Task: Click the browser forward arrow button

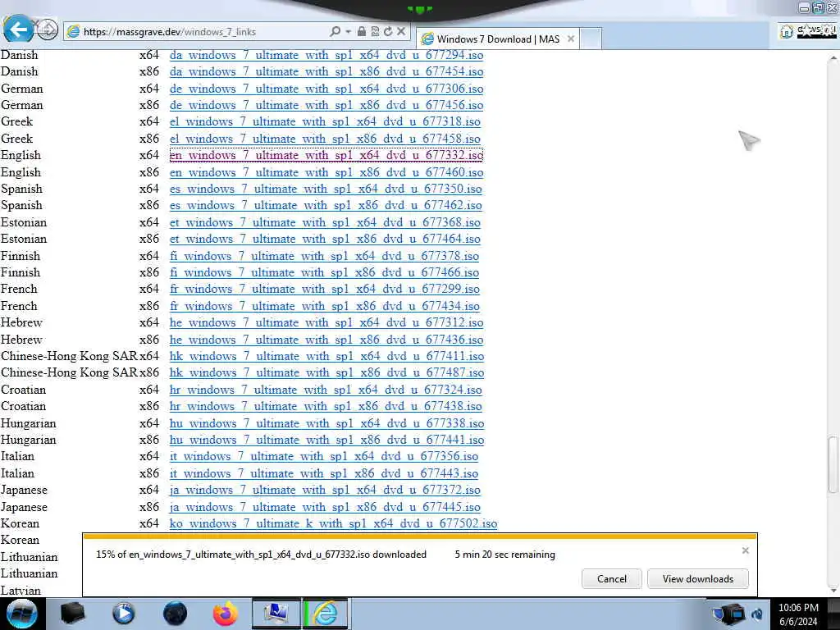Action: coord(47,30)
